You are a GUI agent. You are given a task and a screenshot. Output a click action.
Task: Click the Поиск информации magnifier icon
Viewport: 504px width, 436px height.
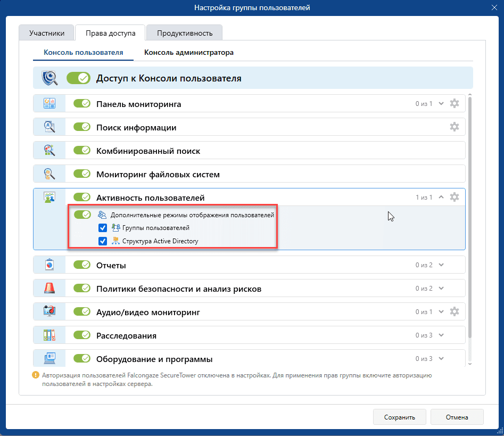coord(49,127)
